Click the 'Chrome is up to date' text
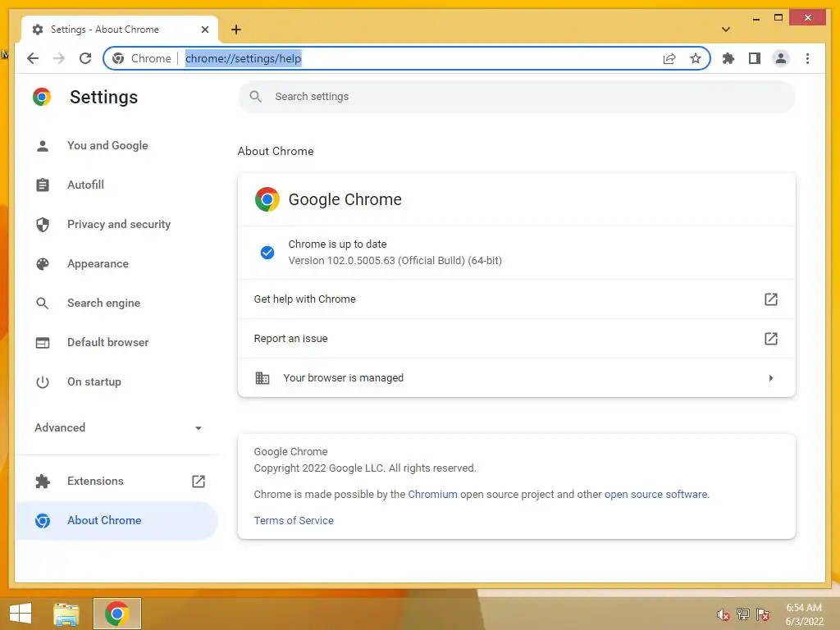Image resolution: width=840 pixels, height=630 pixels. tap(337, 244)
